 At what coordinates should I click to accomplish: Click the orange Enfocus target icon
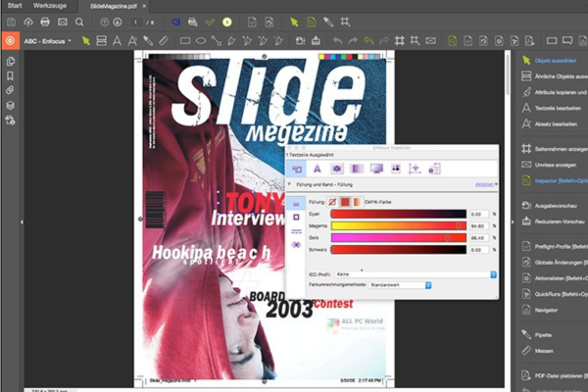pyautogui.click(x=11, y=41)
